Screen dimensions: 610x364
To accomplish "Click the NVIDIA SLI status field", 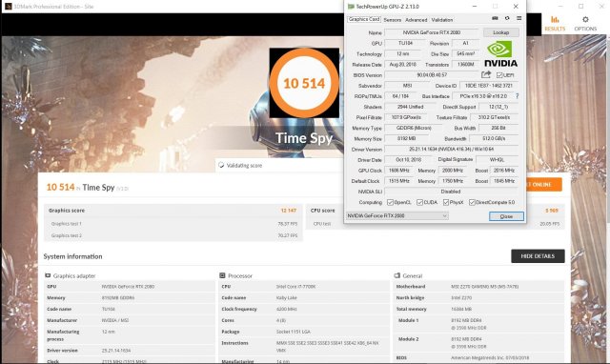I will coord(451,192).
